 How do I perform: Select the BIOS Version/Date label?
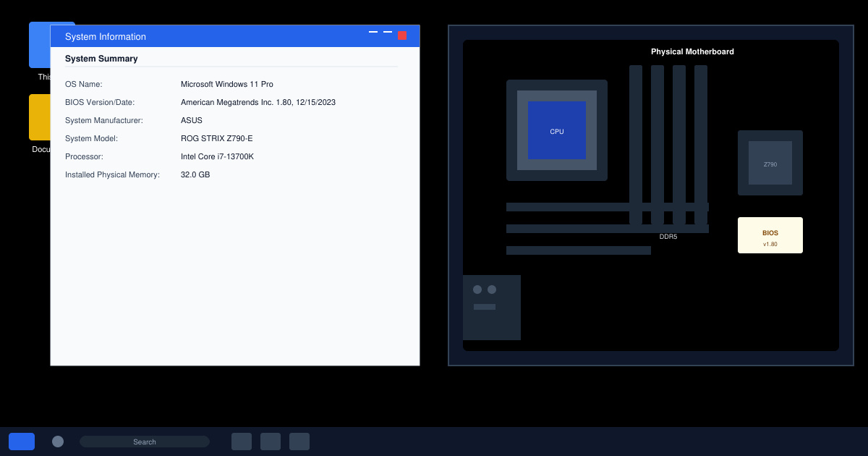click(100, 102)
